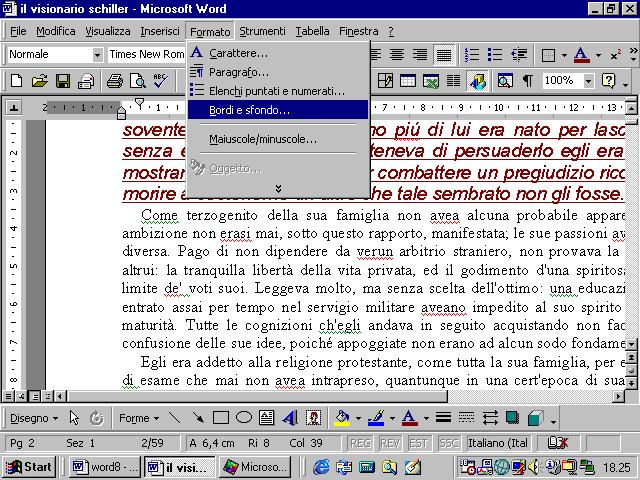Open print preview with magnifier page icon
Screen dimensions: 640x480
point(138,81)
